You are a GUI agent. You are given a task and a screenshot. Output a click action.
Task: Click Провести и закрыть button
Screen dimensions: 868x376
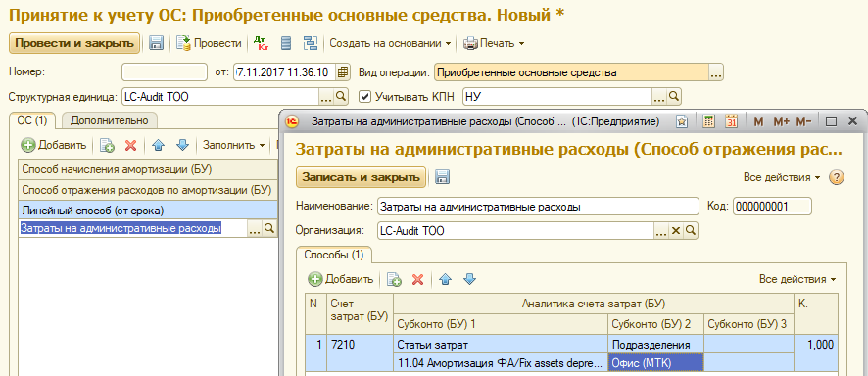coord(74,43)
